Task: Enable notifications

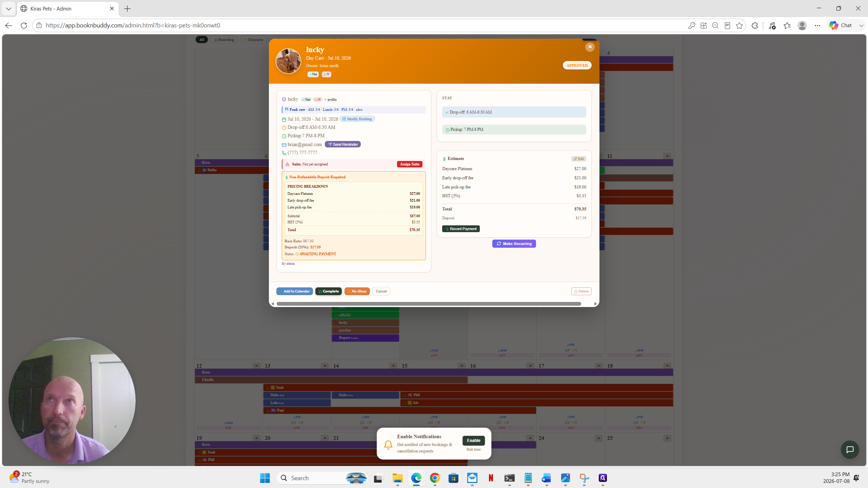Action: tap(473, 441)
